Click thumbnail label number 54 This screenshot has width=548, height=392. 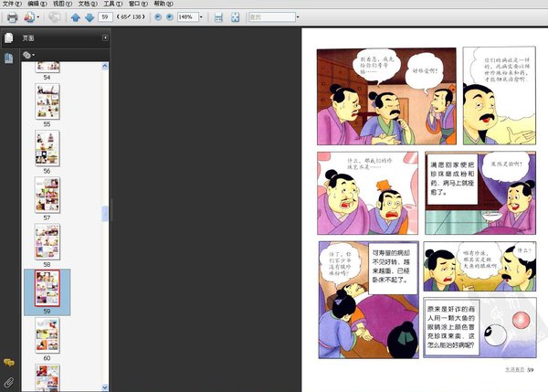pyautogui.click(x=47, y=78)
